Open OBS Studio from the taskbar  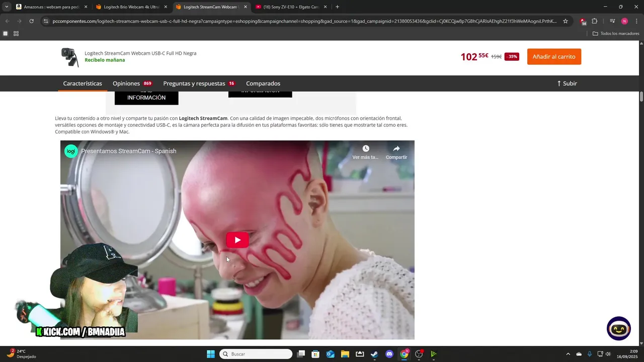419,354
